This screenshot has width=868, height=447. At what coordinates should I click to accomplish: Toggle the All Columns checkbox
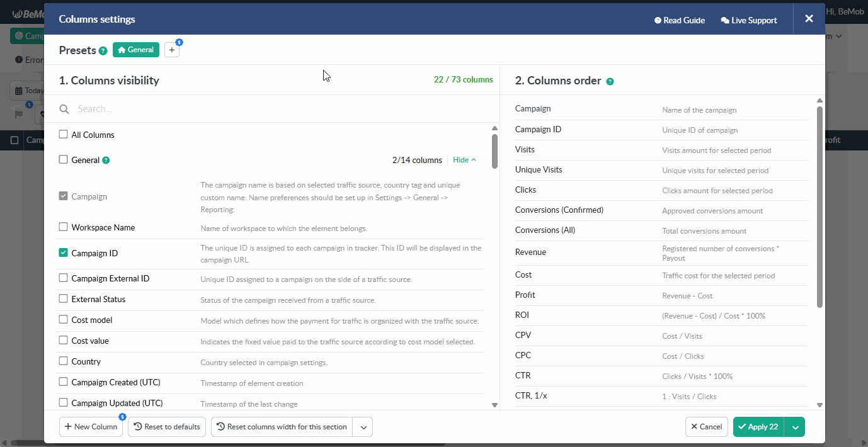63,134
